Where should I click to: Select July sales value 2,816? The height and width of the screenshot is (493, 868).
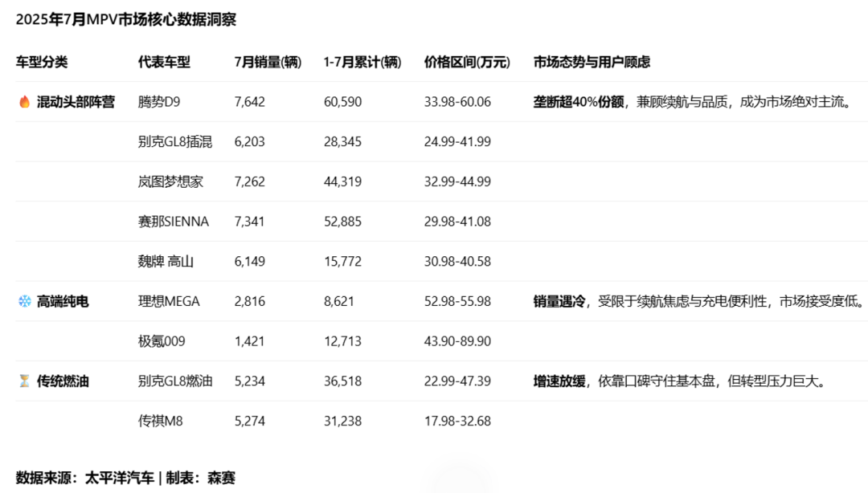[250, 302]
